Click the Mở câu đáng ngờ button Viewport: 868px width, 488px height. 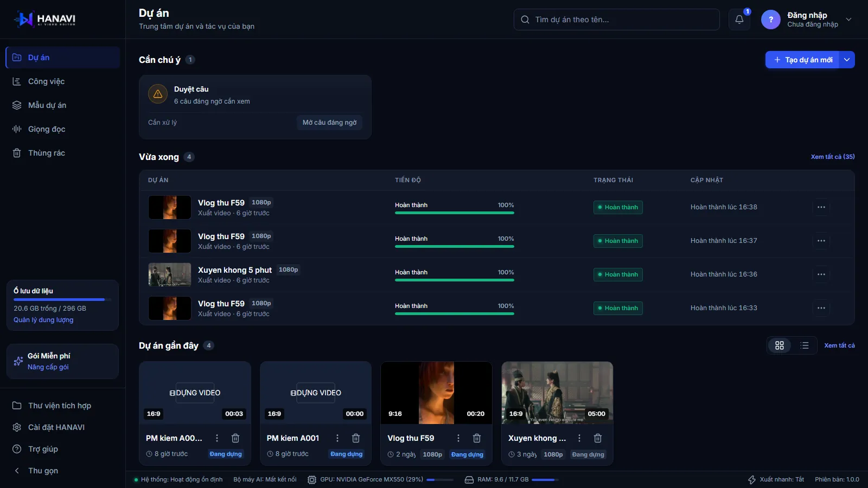click(329, 123)
